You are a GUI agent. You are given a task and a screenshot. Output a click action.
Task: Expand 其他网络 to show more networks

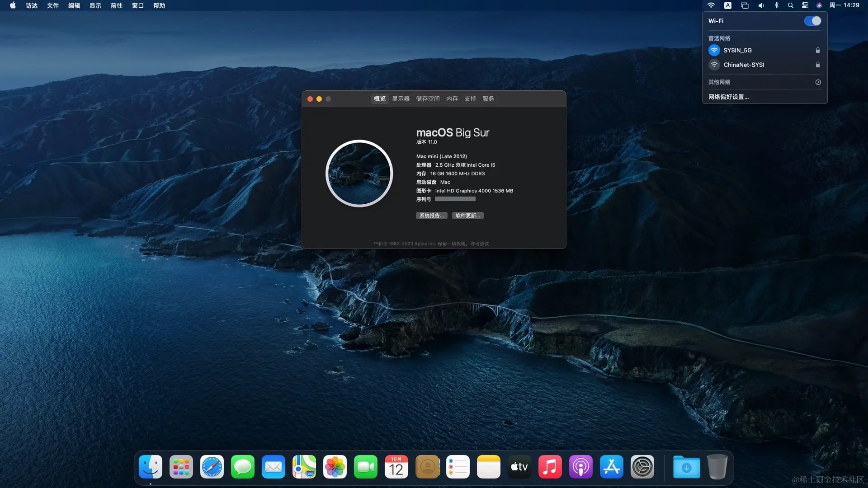818,82
